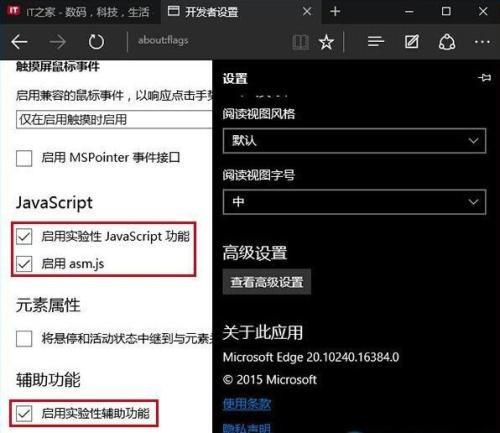The width and height of the screenshot is (500, 433).
Task: Pin the settings pane
Action: 484,78
